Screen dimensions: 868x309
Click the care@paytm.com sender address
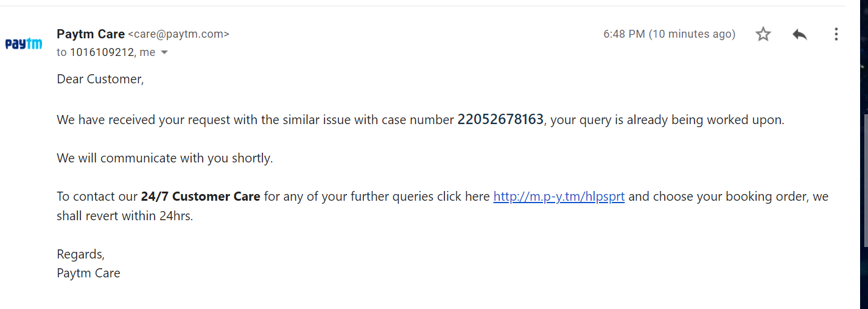pos(178,34)
